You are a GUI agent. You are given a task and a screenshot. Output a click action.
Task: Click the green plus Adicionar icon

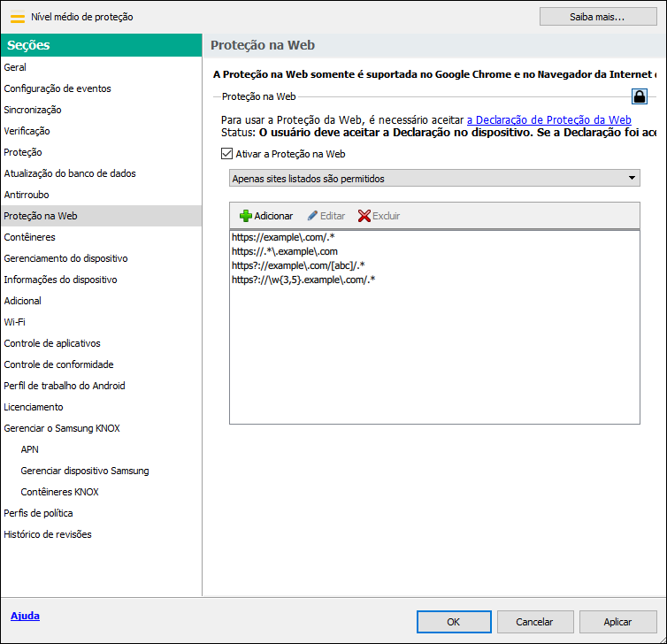click(x=245, y=216)
